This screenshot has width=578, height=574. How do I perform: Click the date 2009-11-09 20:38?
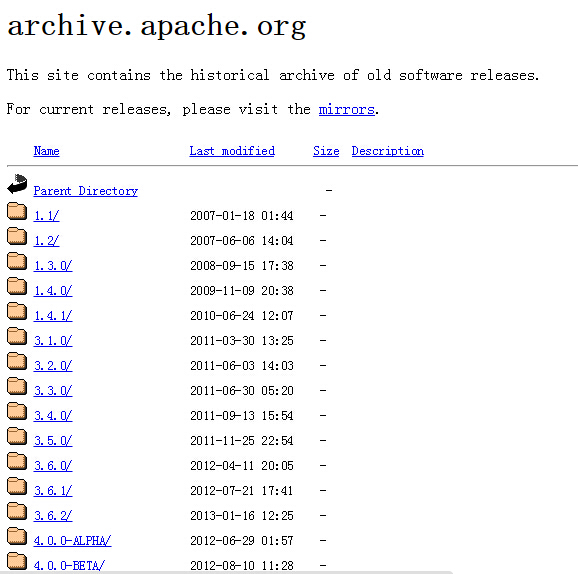tap(242, 291)
